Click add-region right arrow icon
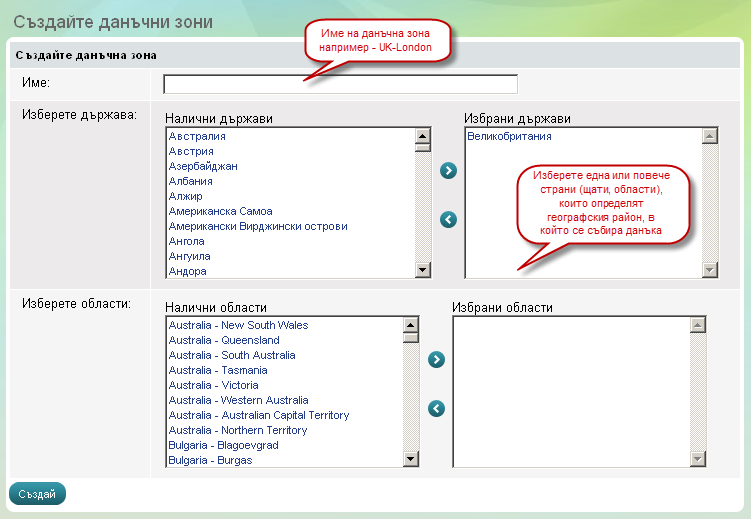Screen dimensions: 751x519 (x=435, y=359)
